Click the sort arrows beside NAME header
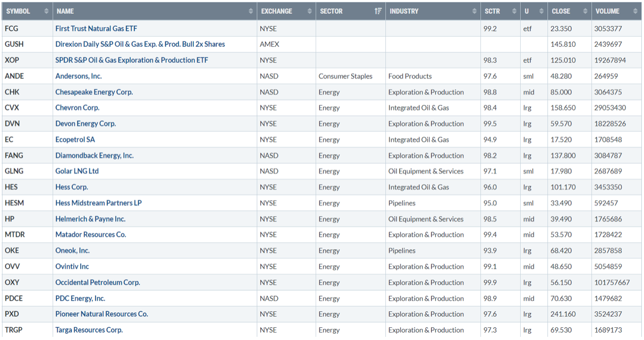Screen dimensions: 644x340 pos(251,11)
